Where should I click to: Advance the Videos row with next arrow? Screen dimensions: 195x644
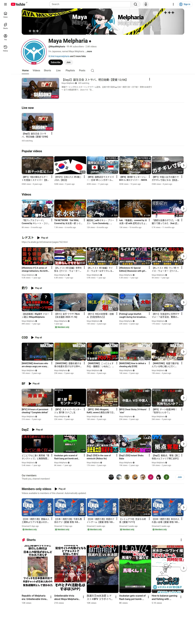point(183,208)
